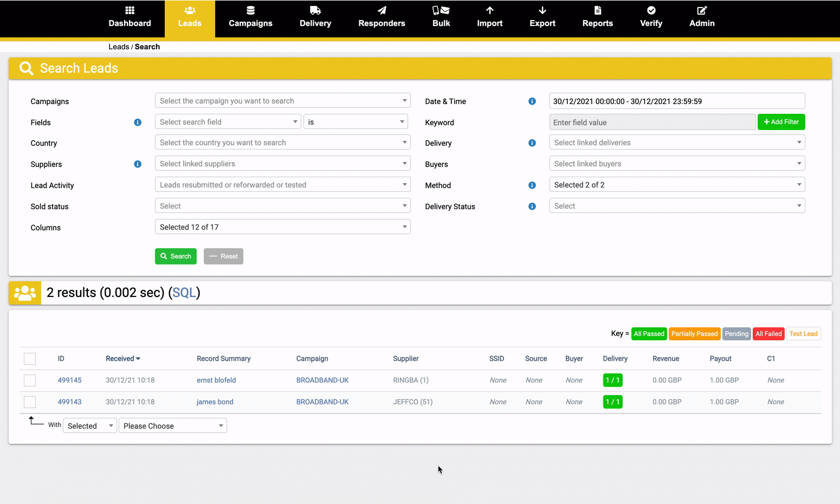Click the Pending key swatch
840x504 pixels.
(x=736, y=334)
